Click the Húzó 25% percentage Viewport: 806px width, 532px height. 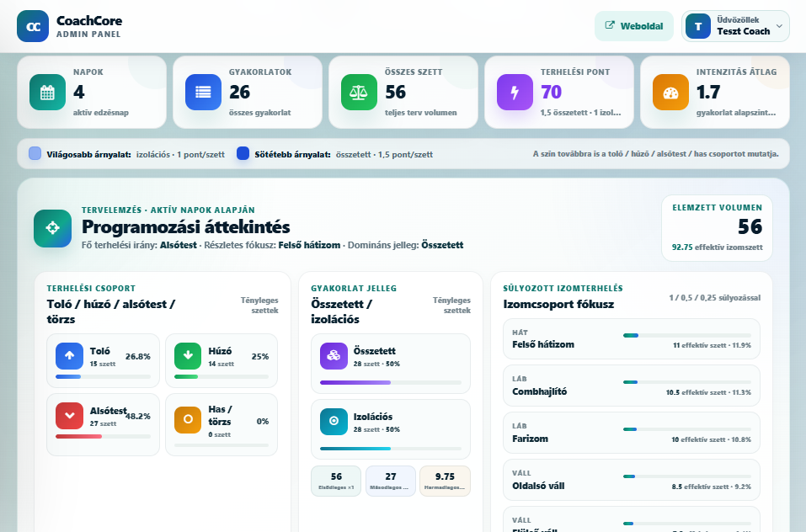[x=260, y=356]
